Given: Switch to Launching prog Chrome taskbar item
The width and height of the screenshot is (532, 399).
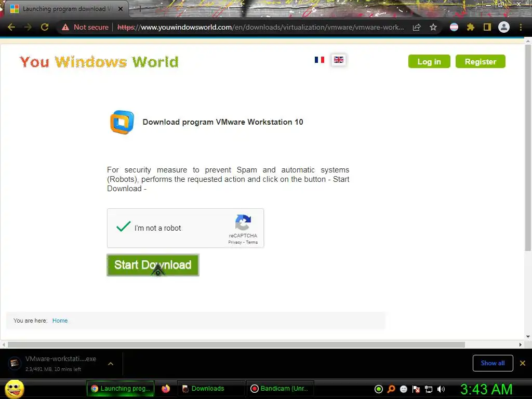Looking at the screenshot, I should pos(121,389).
